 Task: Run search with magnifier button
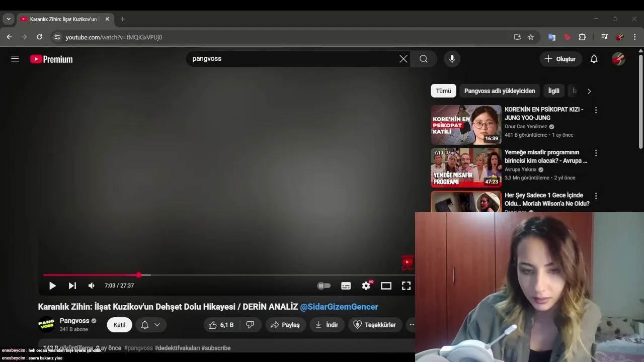424,59
